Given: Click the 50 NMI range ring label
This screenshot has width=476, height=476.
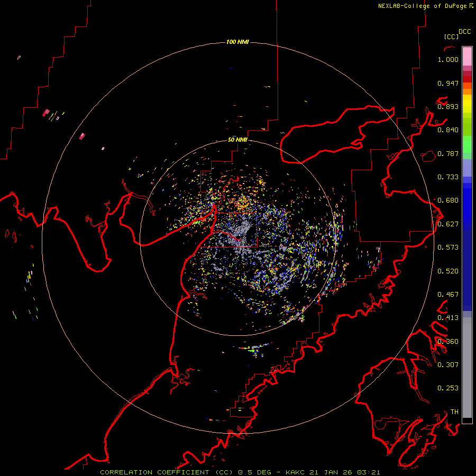Looking at the screenshot, I should [x=237, y=140].
